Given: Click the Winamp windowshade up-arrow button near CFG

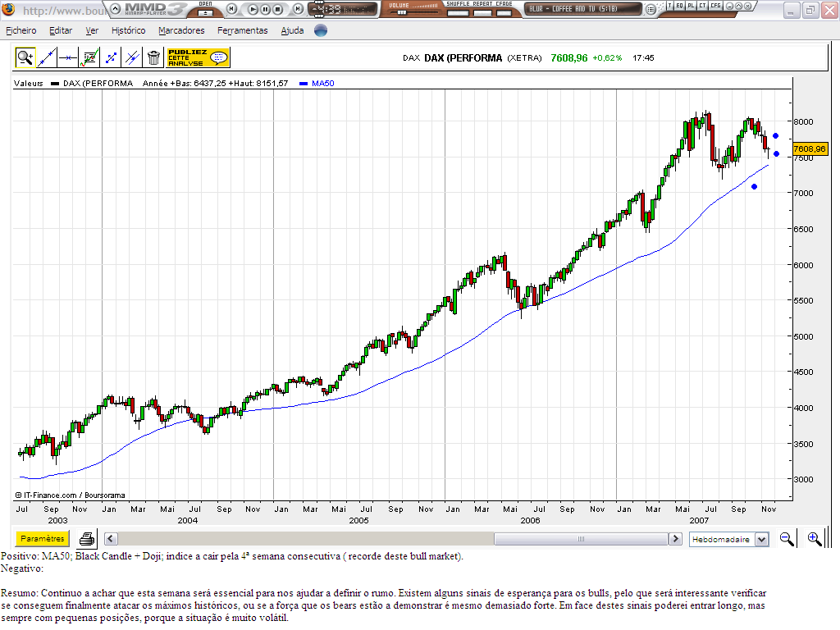Looking at the screenshot, I should pyautogui.click(x=738, y=6).
